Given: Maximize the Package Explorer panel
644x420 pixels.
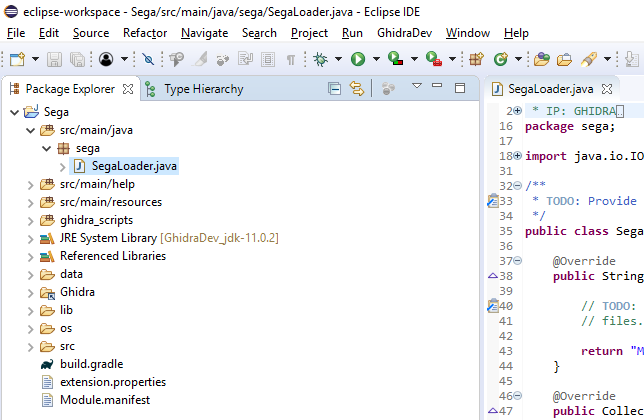Looking at the screenshot, I should point(460,88).
